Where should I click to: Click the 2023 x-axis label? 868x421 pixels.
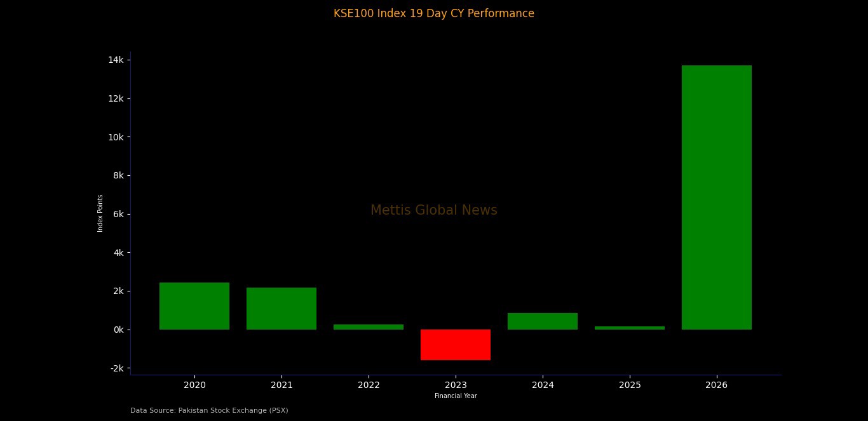[455, 385]
